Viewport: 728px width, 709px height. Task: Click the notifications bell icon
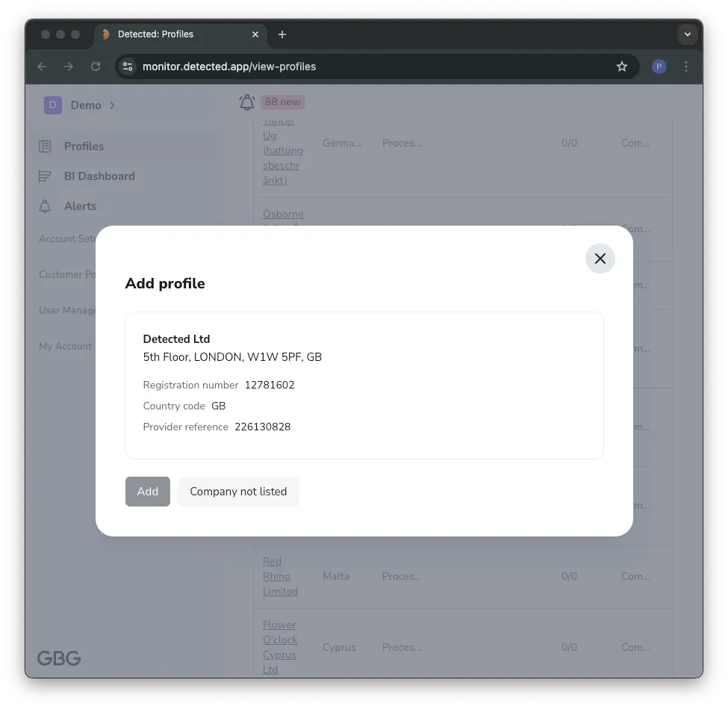tap(247, 102)
